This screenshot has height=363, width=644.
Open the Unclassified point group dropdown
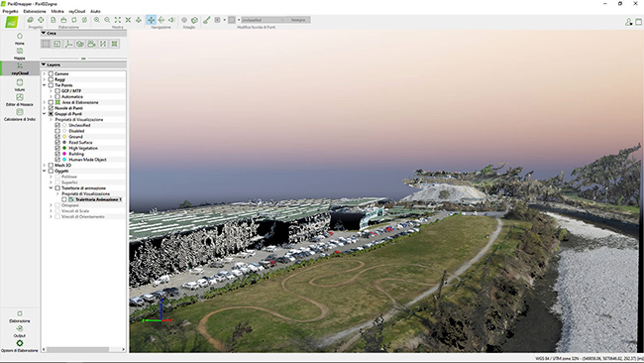[263, 20]
